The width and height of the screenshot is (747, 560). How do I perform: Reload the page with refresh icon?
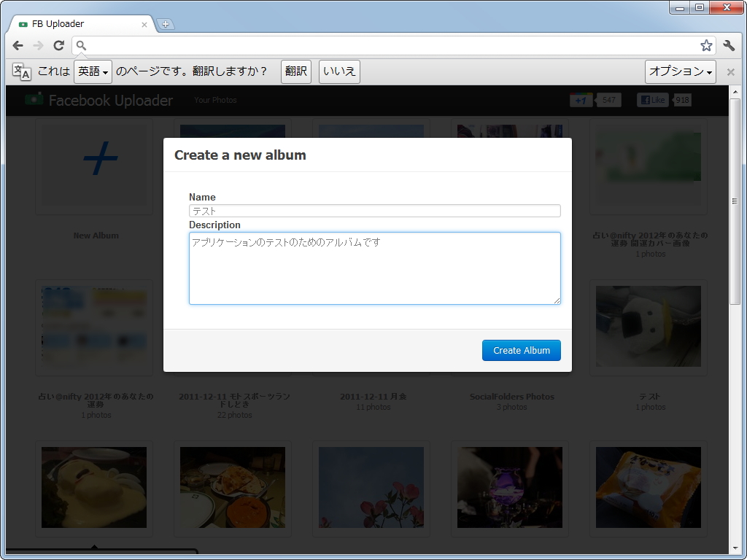(x=58, y=45)
